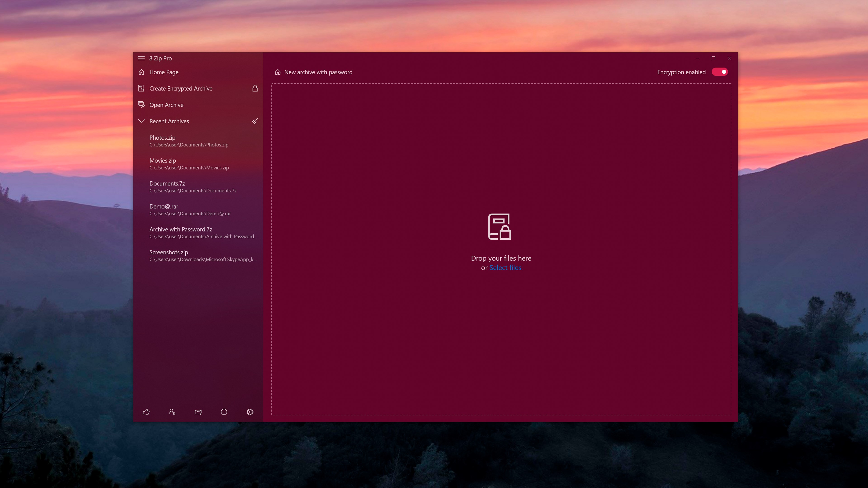
Task: Open Movies.zip from recent archives
Action: click(189, 164)
